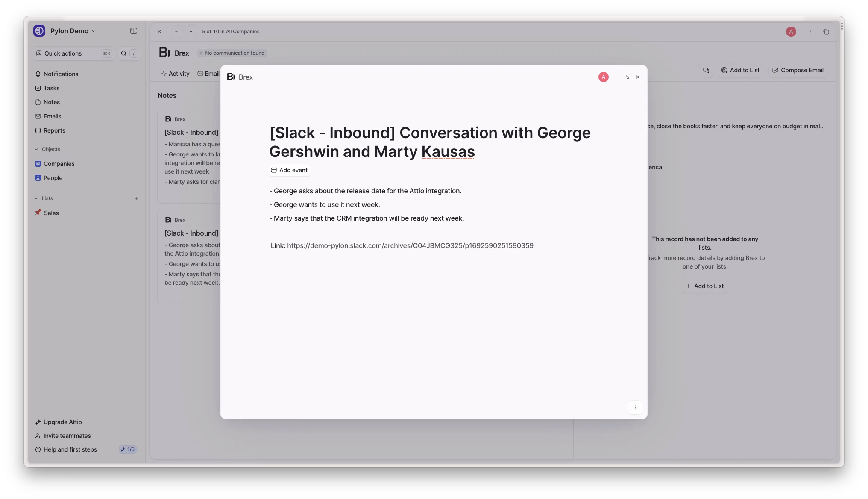Click the 1/6 progress badge

pyautogui.click(x=128, y=449)
